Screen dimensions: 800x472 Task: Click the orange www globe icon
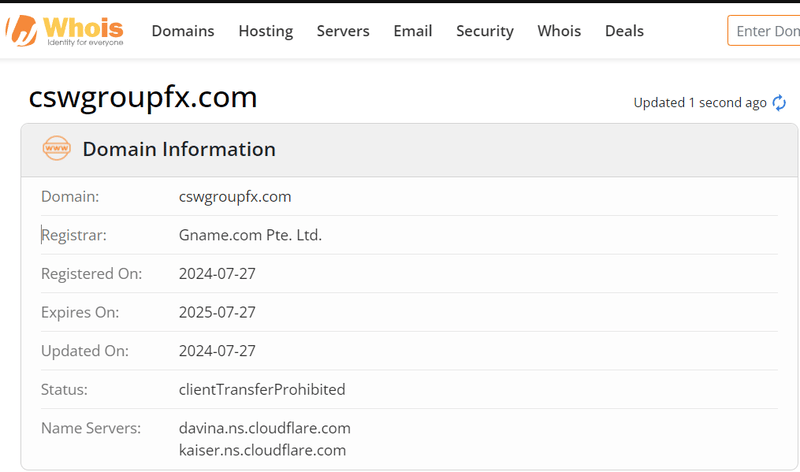(x=57, y=148)
